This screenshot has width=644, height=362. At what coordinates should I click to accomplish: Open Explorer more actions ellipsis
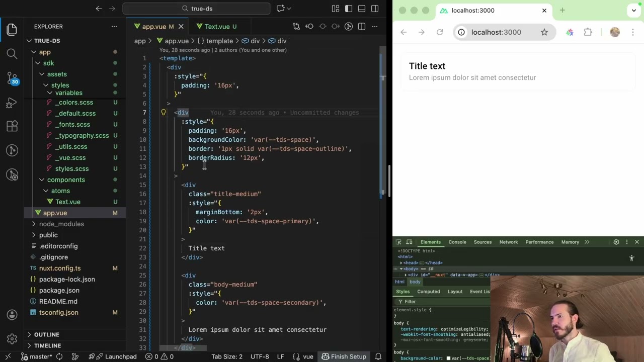tap(114, 26)
